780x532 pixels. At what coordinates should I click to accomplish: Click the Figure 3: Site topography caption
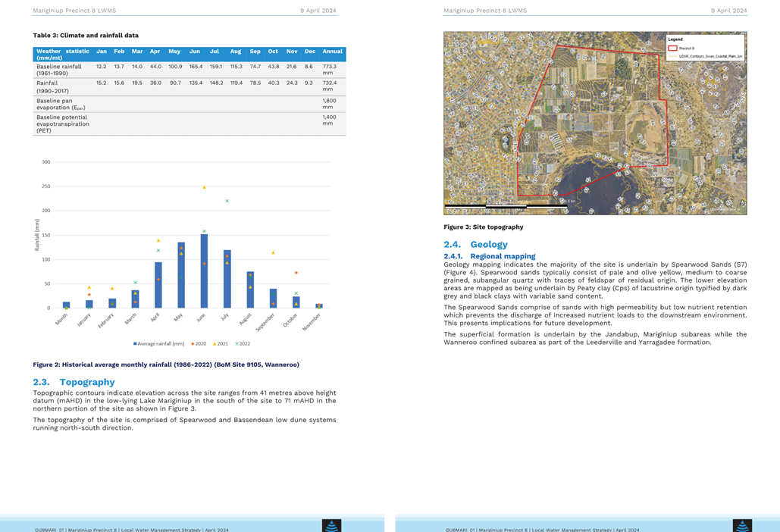(484, 227)
